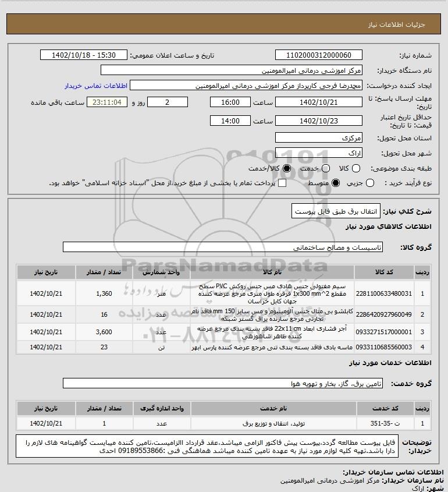Click the جزئیات اطلاعات نیاز header bar
The image size is (448, 492).
point(223,24)
